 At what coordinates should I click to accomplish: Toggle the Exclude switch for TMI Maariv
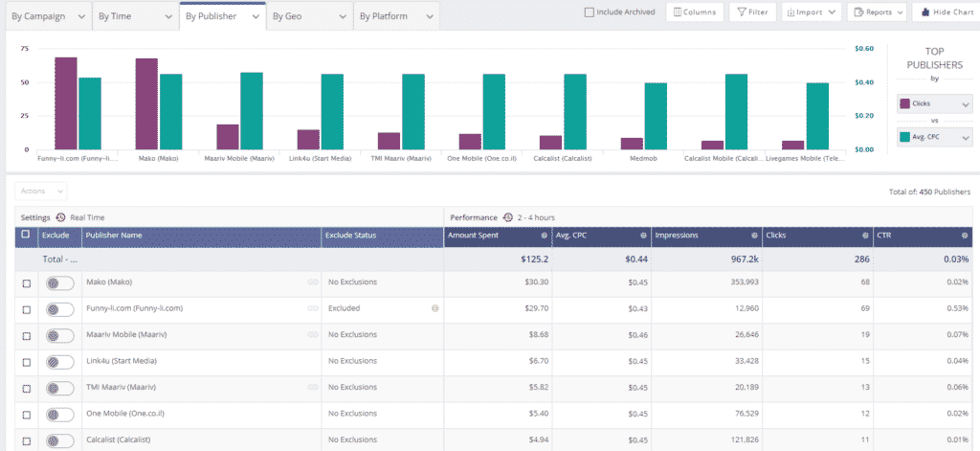coord(60,388)
